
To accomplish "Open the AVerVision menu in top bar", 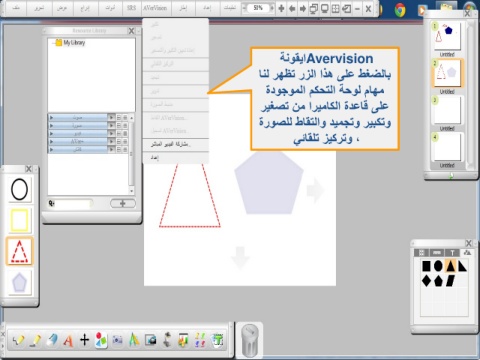I will pos(155,8).
